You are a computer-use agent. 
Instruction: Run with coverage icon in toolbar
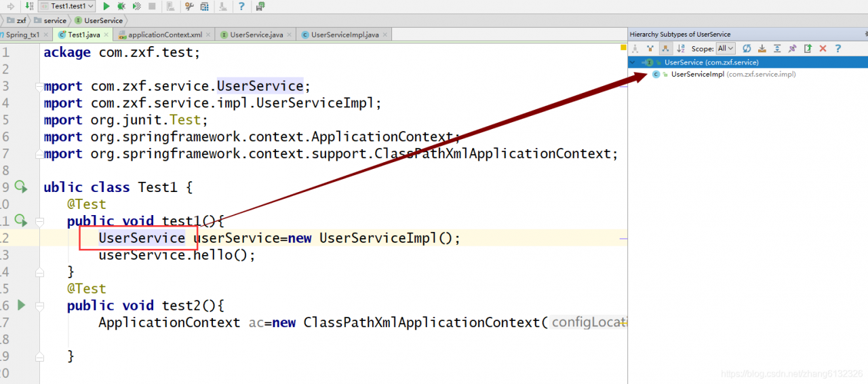(137, 6)
